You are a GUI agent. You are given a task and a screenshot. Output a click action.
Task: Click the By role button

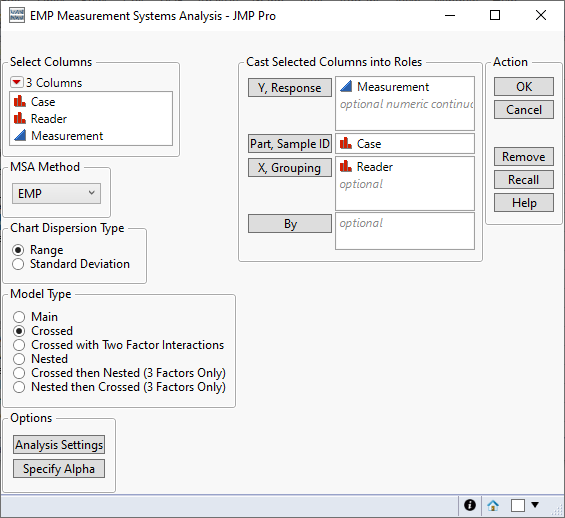pos(290,224)
